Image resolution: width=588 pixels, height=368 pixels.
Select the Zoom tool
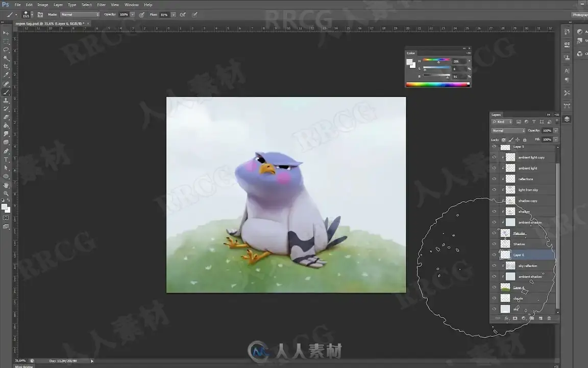(x=6, y=194)
